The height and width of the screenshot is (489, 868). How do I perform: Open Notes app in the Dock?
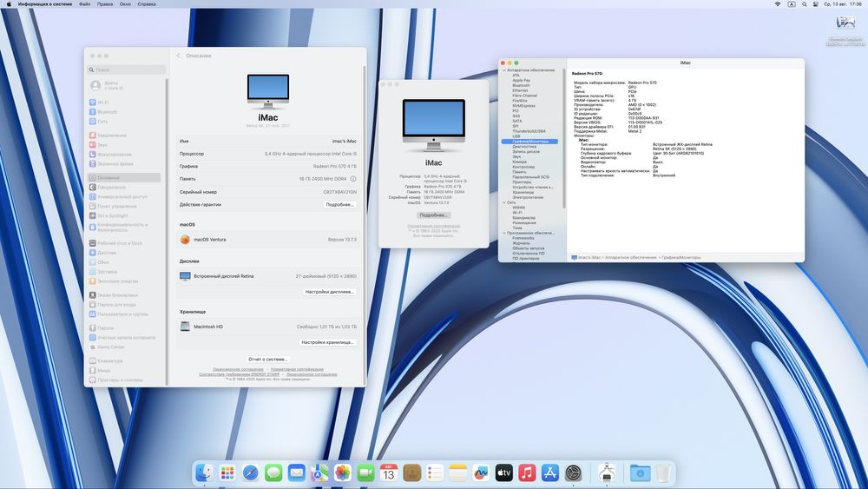click(x=457, y=473)
